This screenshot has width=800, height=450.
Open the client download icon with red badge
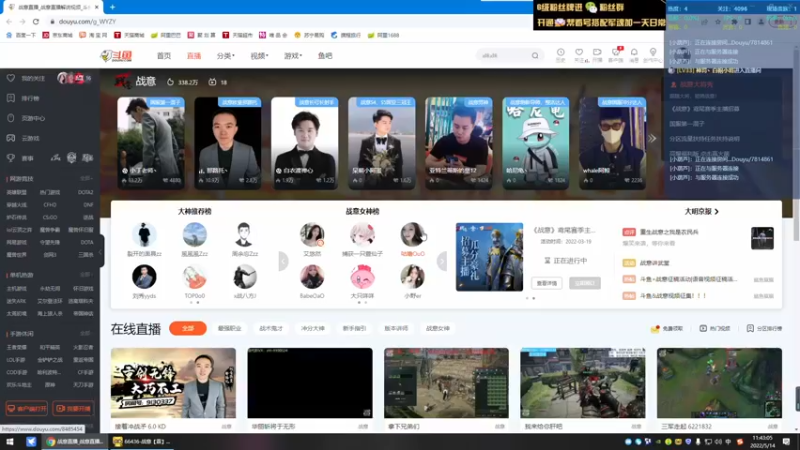[x=616, y=55]
